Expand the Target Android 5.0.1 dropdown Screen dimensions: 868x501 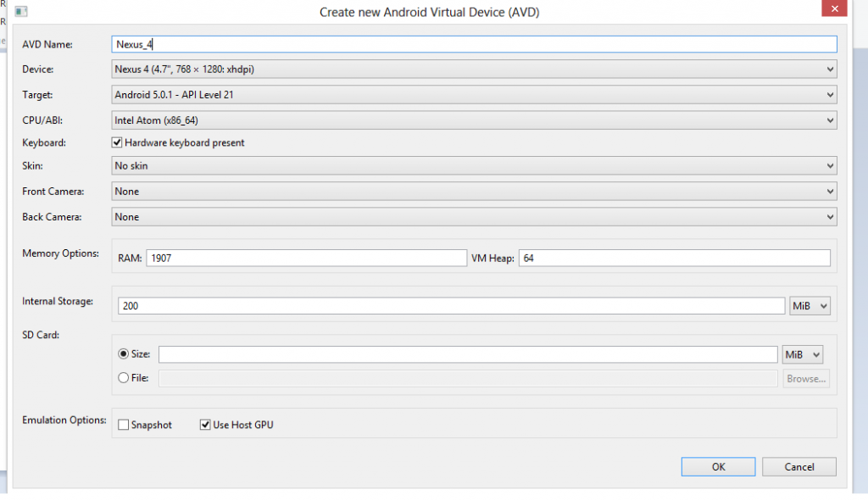(x=474, y=95)
